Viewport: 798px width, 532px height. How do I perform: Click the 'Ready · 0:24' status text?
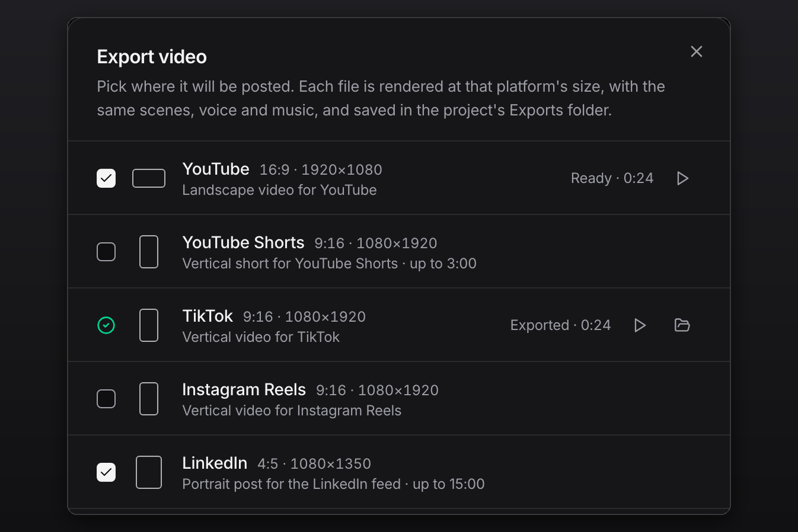pyautogui.click(x=612, y=178)
